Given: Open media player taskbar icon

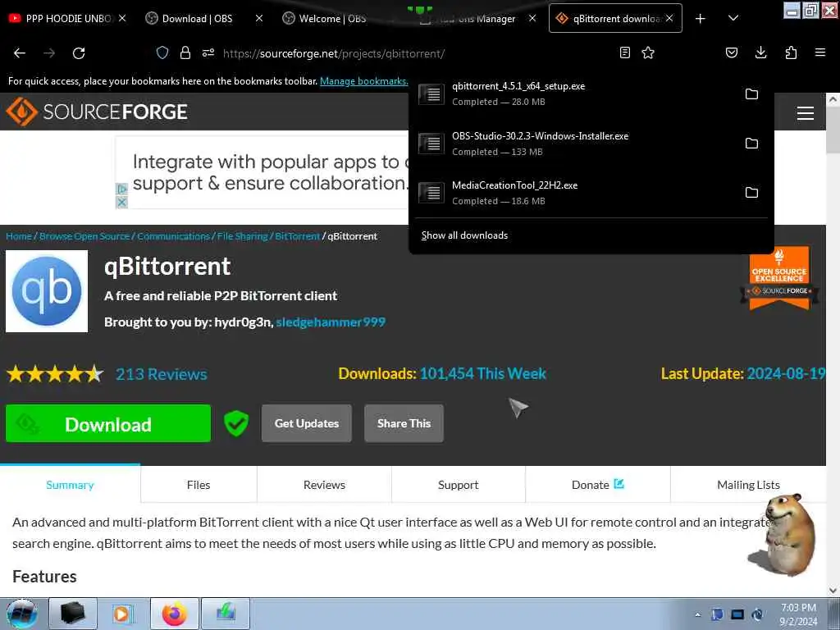Looking at the screenshot, I should [x=122, y=614].
